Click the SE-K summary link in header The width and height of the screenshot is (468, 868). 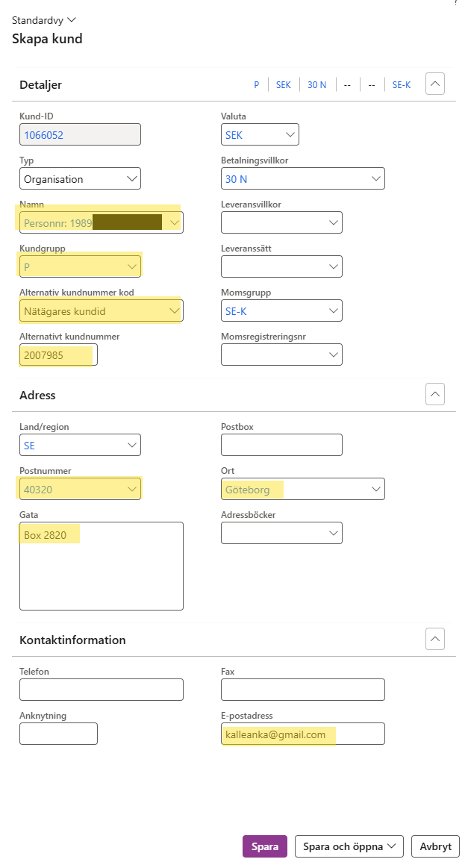(x=402, y=85)
